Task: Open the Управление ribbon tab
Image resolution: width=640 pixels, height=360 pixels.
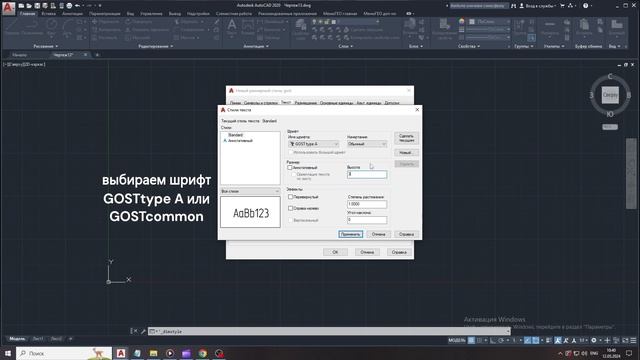Action: pyautogui.click(x=151, y=13)
